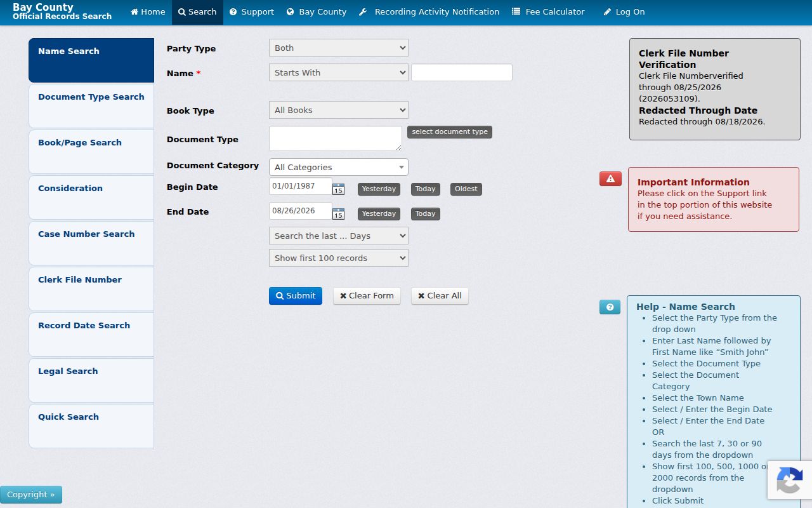Click the Name text input field
812x508 pixels.
tap(462, 72)
